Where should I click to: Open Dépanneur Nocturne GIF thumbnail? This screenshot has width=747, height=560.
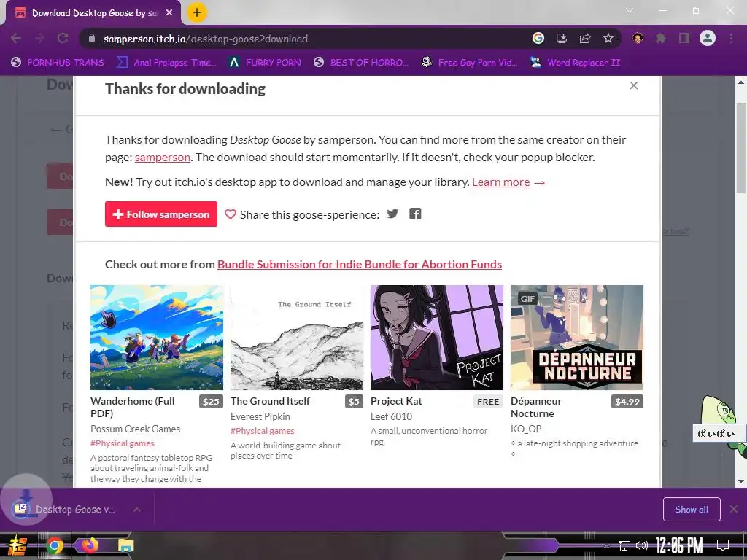pyautogui.click(x=577, y=337)
